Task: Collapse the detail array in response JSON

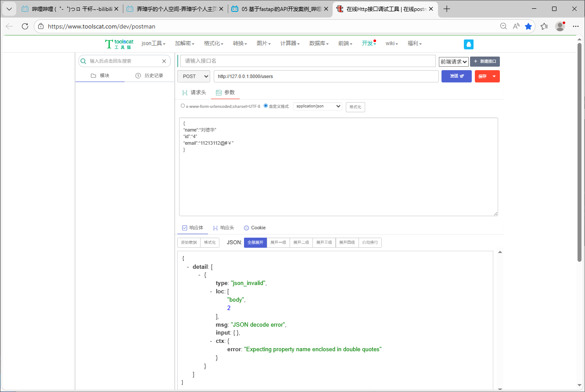Action: pos(188,267)
